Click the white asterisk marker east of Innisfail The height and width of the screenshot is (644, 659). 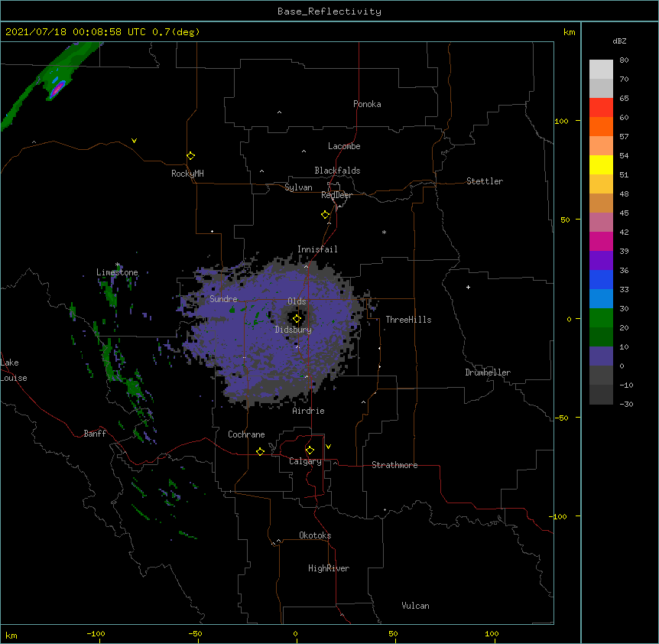pyautogui.click(x=384, y=232)
